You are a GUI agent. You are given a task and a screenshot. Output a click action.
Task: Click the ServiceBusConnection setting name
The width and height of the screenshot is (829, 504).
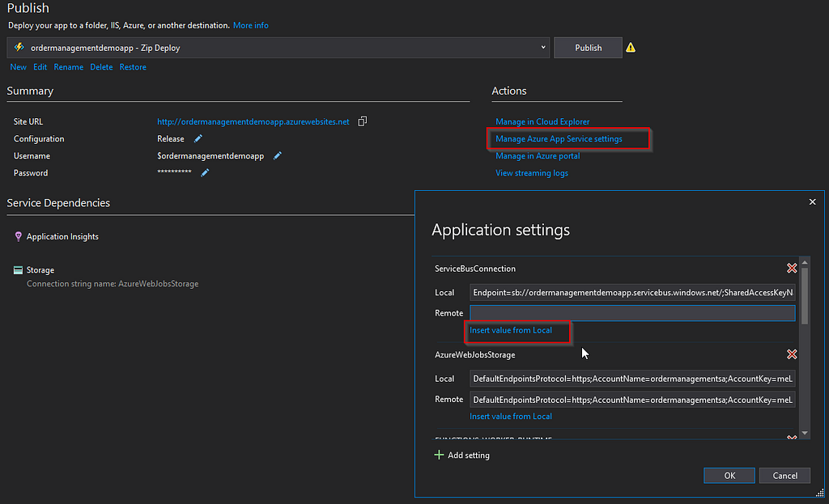pyautogui.click(x=474, y=269)
